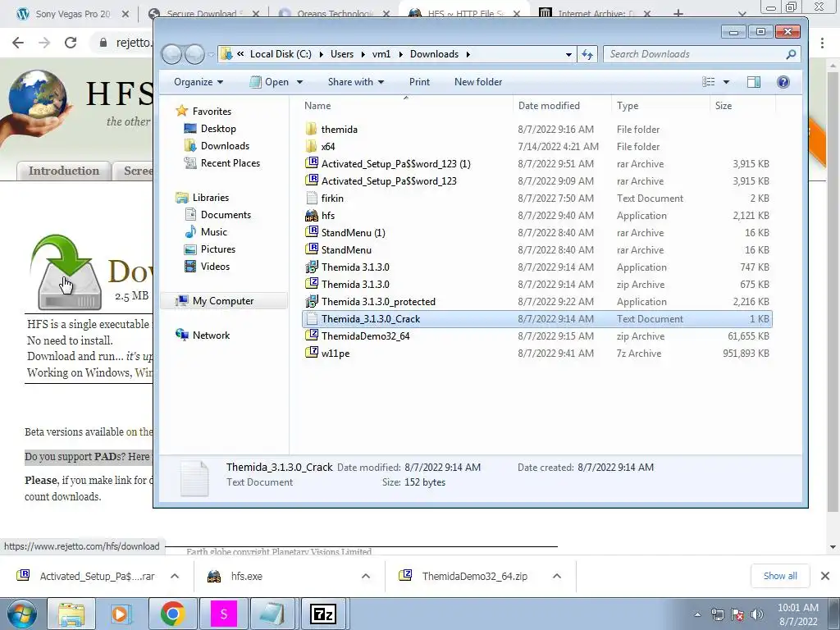Switch to the Sony Vegas Pro browser tab
The width and height of the screenshot is (840, 630).
[73, 14]
